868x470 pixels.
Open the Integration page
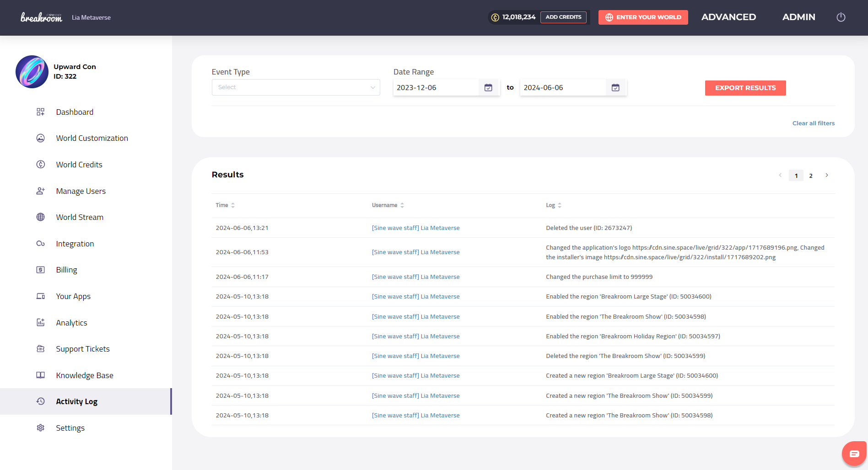(x=75, y=244)
